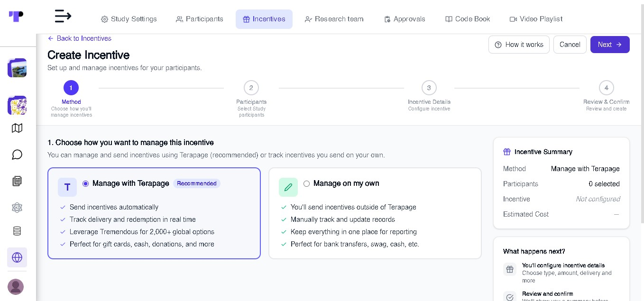Click step 2 Participants circle

[x=251, y=88]
